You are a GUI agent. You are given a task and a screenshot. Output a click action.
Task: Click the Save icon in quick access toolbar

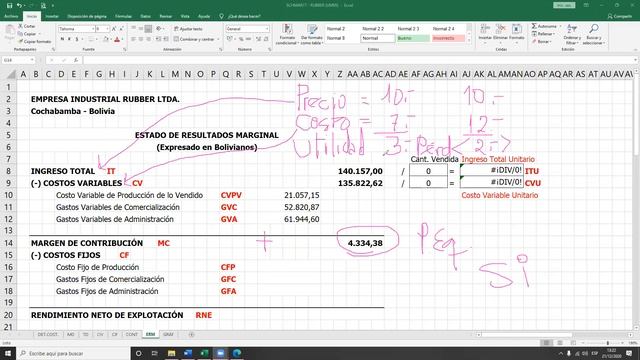[x=9, y=6]
